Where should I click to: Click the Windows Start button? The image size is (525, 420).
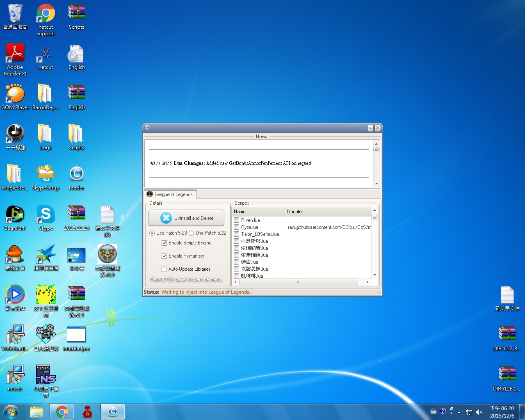[x=11, y=412]
